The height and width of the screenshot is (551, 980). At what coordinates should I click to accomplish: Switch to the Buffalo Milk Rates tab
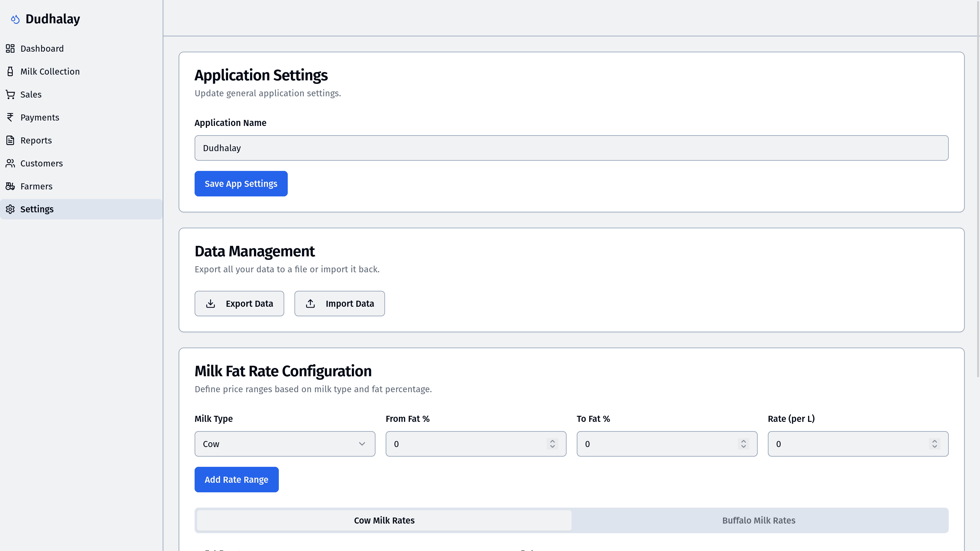pyautogui.click(x=759, y=520)
